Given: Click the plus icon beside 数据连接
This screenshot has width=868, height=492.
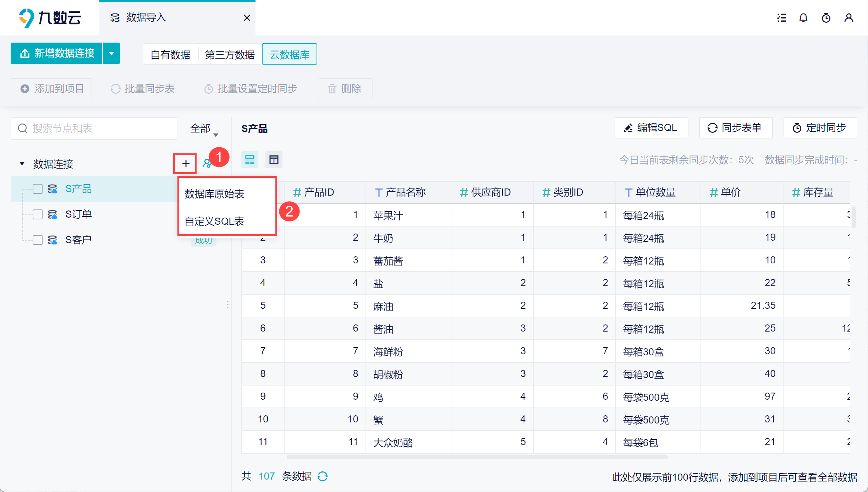Looking at the screenshot, I should pos(185,164).
